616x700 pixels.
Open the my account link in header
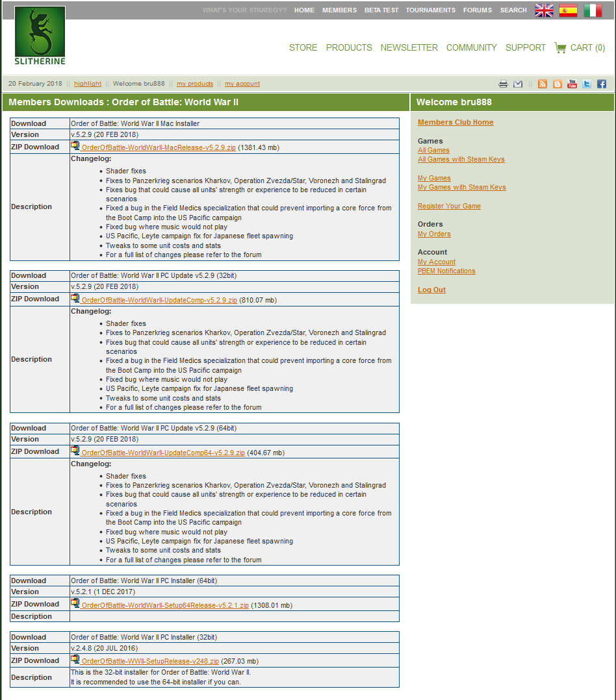(x=242, y=84)
